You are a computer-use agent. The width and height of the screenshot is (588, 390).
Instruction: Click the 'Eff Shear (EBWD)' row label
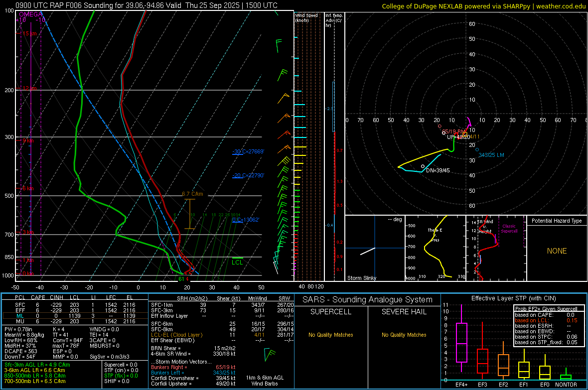pos(172,341)
